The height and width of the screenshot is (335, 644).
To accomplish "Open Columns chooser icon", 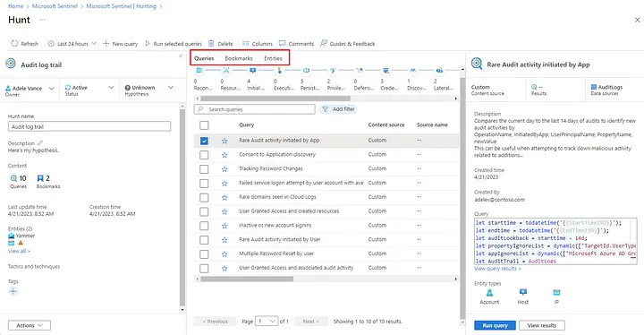I will tap(246, 43).
